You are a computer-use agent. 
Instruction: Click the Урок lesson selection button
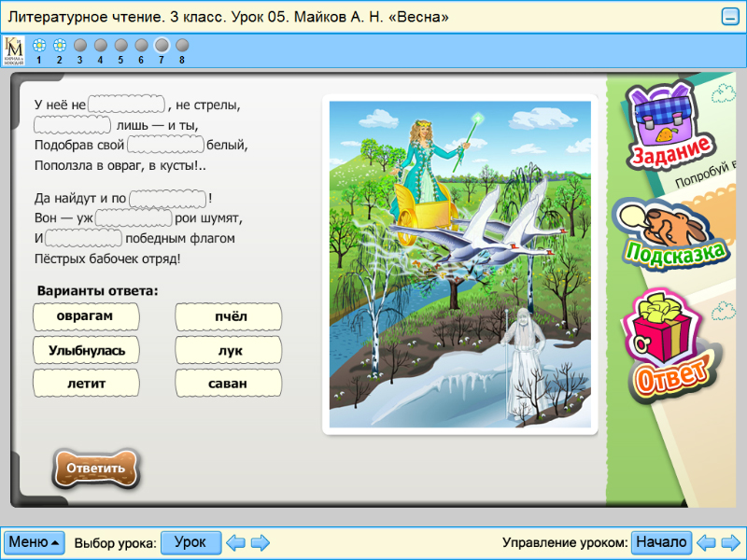[190, 542]
